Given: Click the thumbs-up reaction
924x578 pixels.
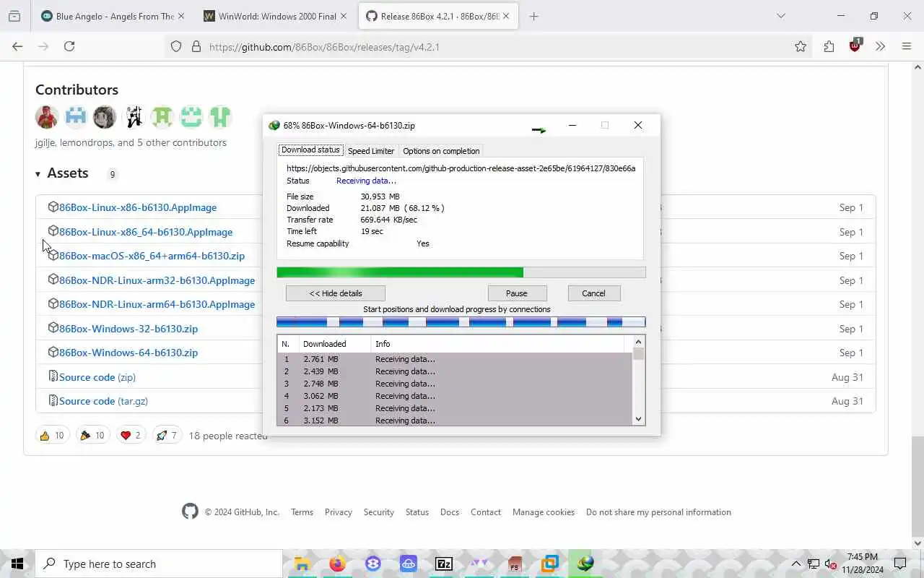Looking at the screenshot, I should [52, 435].
